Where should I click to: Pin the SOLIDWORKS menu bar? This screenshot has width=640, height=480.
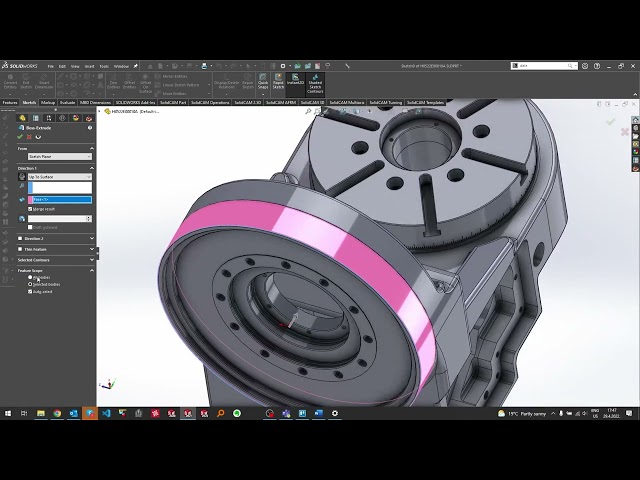[136, 66]
